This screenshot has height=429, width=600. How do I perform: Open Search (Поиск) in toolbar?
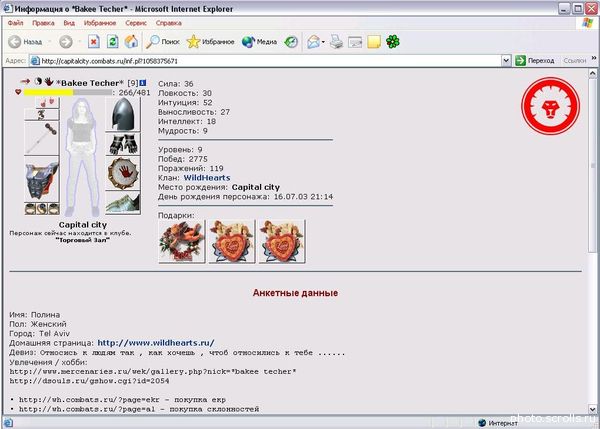163,42
